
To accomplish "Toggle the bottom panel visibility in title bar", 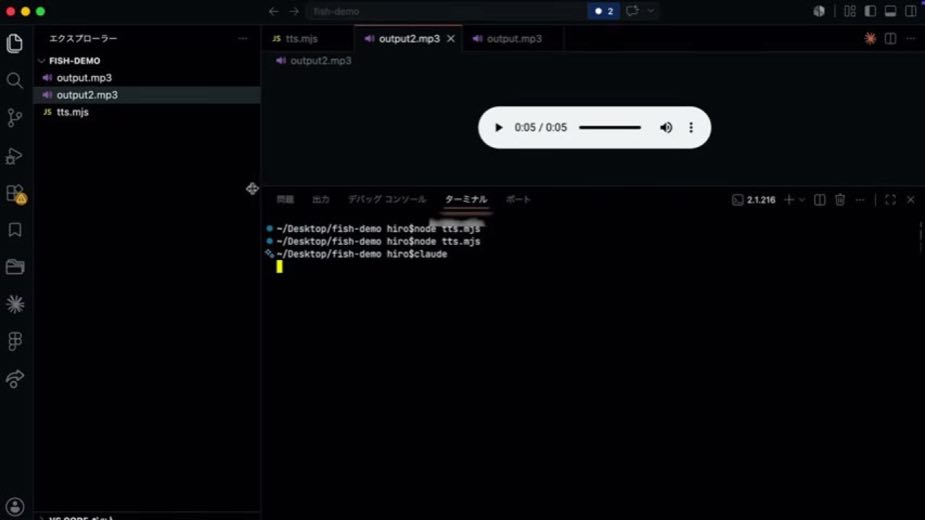I will [x=890, y=11].
